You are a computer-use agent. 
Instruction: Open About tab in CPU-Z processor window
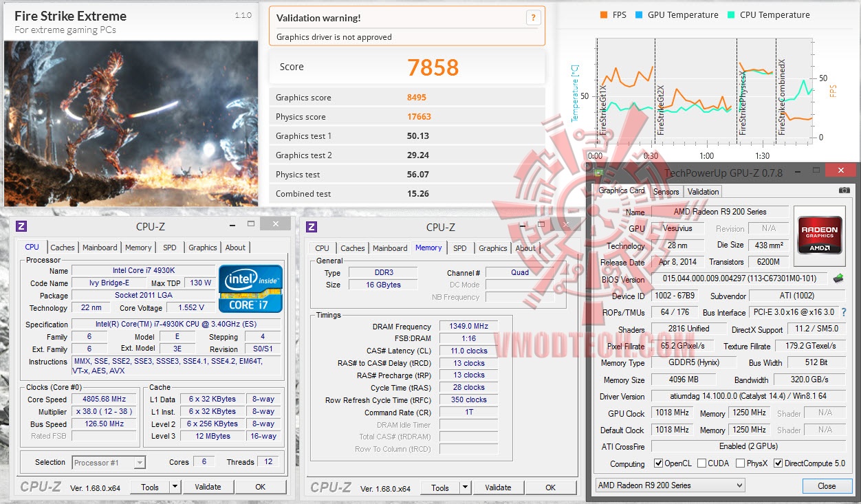235,248
